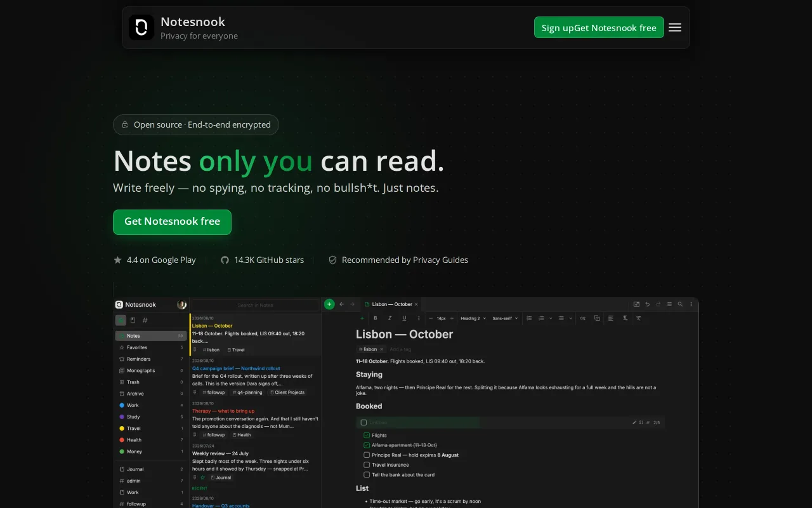The width and height of the screenshot is (812, 508).
Task: Toggle bold formatting in editor toolbar
Action: [x=376, y=318]
